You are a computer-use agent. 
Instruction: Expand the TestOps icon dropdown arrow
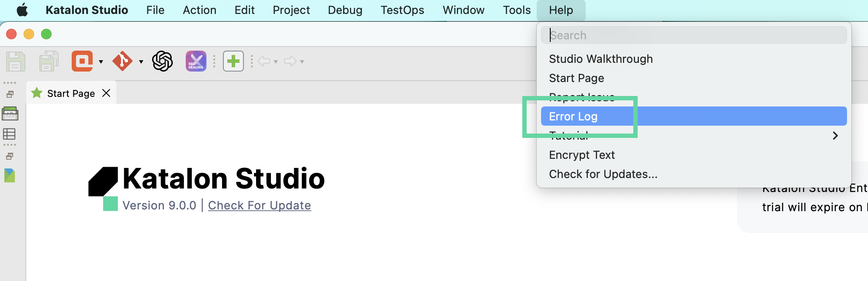tap(101, 62)
